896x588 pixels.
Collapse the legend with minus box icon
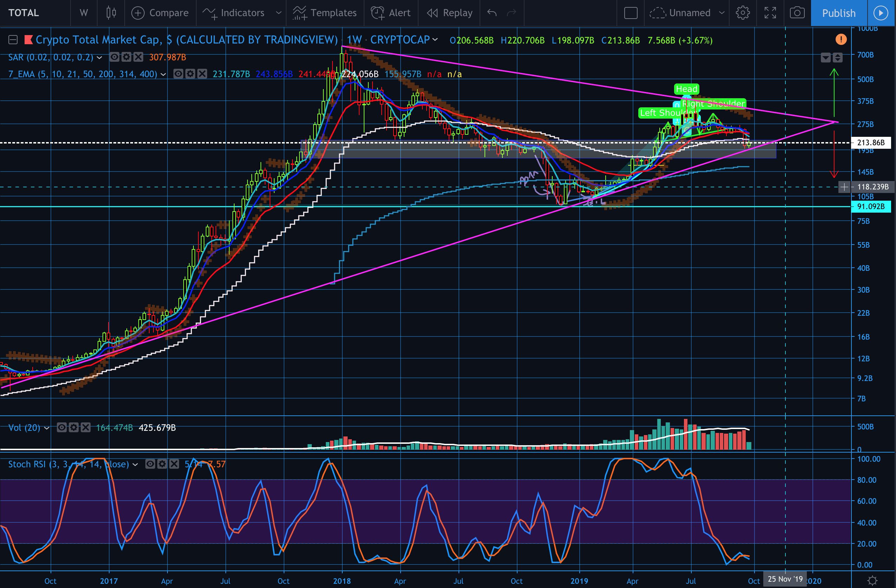click(13, 40)
